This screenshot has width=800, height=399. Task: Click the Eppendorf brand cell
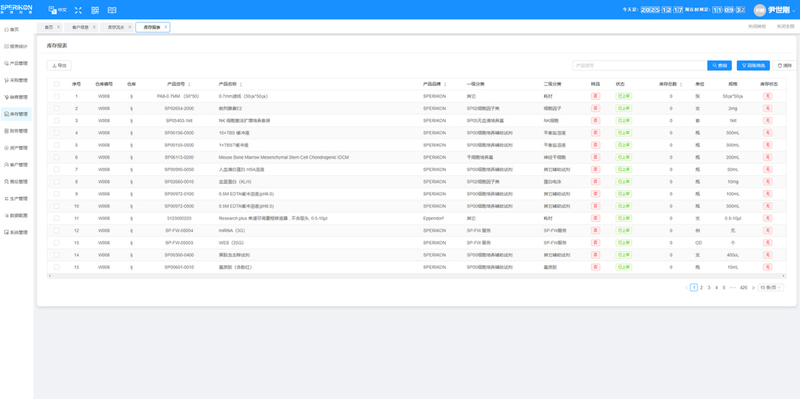tap(433, 218)
